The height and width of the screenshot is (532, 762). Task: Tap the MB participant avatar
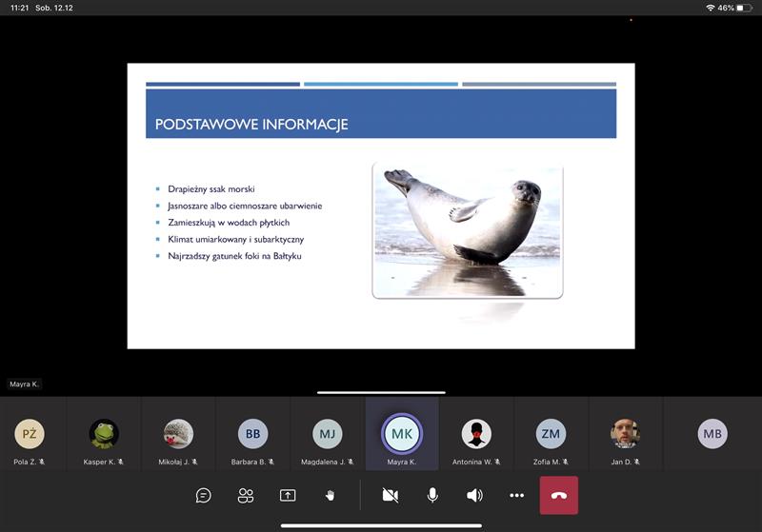pyautogui.click(x=712, y=434)
